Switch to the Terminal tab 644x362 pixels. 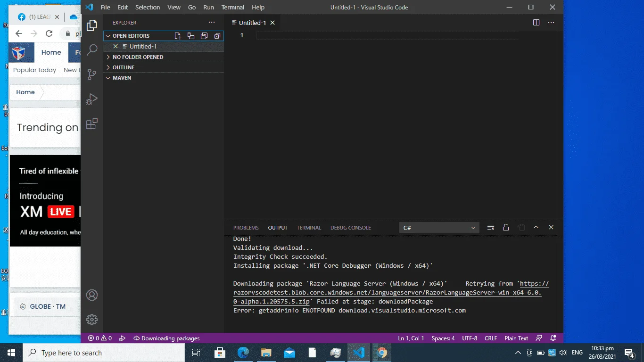click(x=309, y=228)
